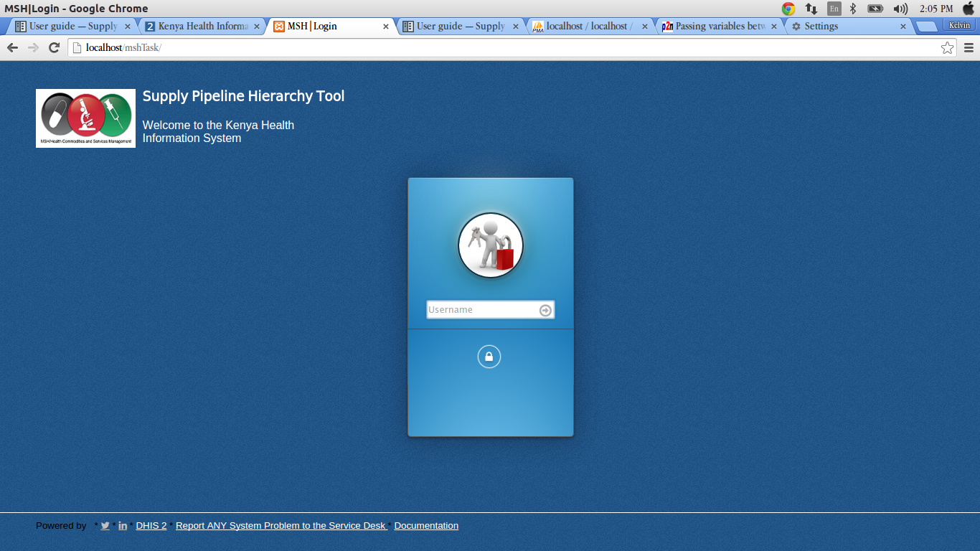Click the user avatar image with red padlock
This screenshot has width=980, height=551.
[491, 245]
